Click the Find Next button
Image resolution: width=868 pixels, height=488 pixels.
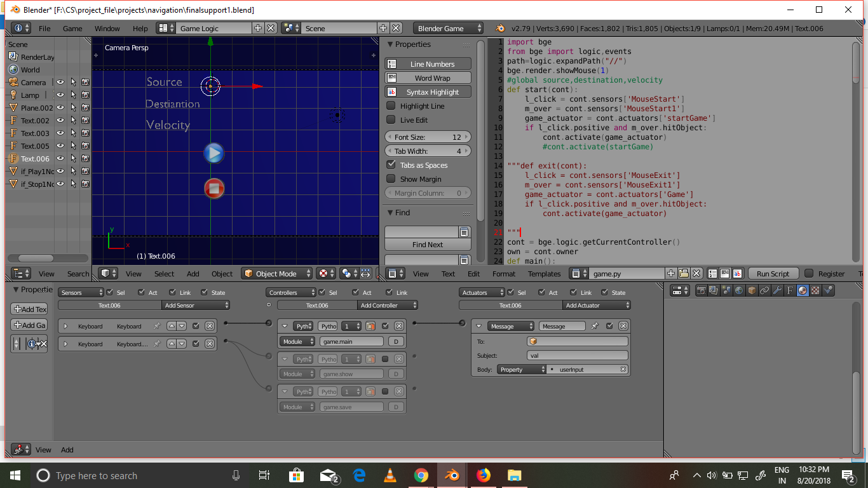click(x=428, y=245)
